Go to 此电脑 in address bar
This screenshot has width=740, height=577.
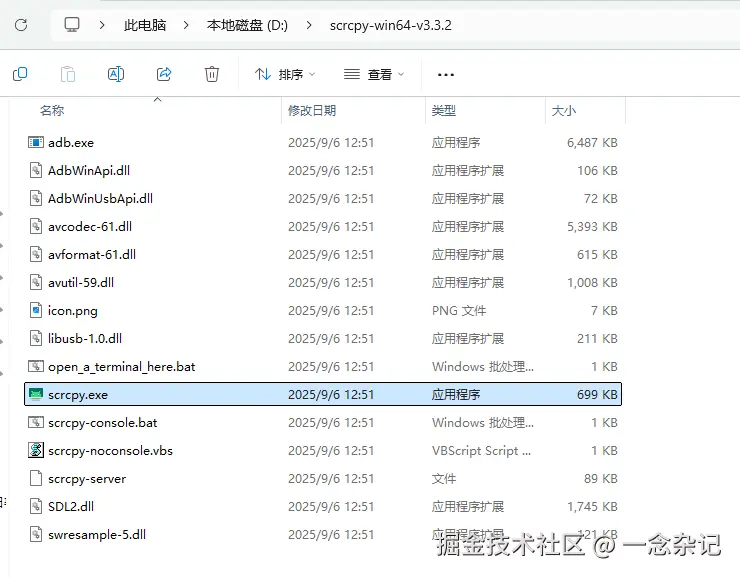coord(145,25)
